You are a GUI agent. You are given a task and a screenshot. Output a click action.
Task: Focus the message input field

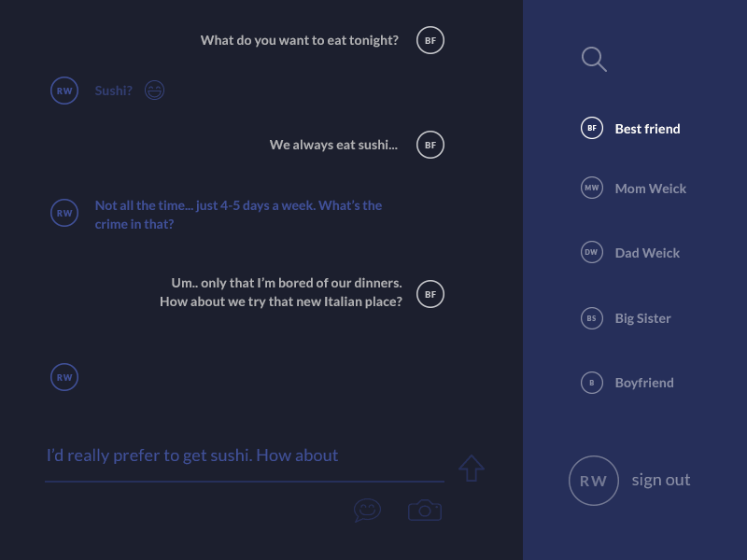tap(243, 456)
